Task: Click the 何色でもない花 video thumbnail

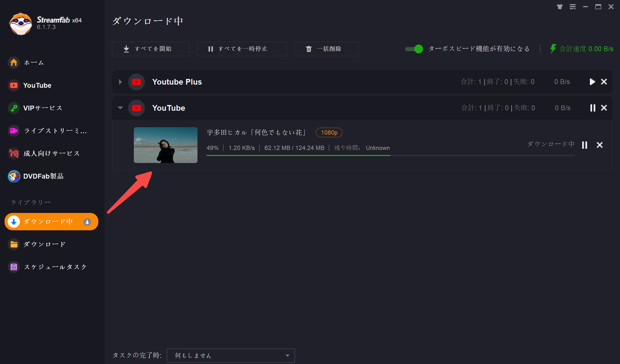Action: [165, 145]
